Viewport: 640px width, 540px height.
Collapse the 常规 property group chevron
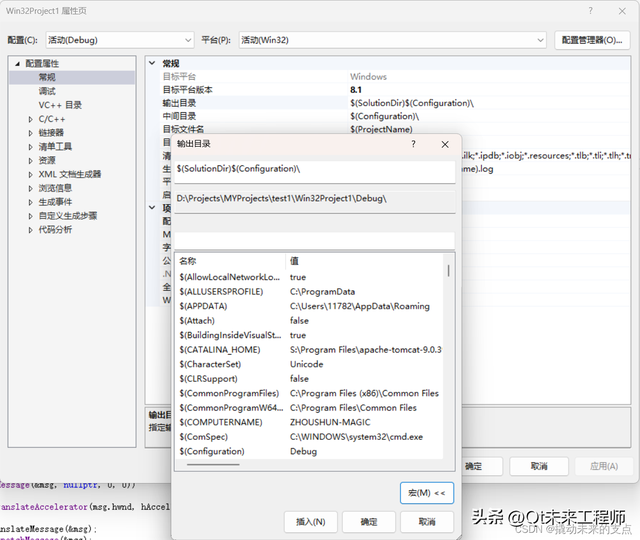coord(152,63)
